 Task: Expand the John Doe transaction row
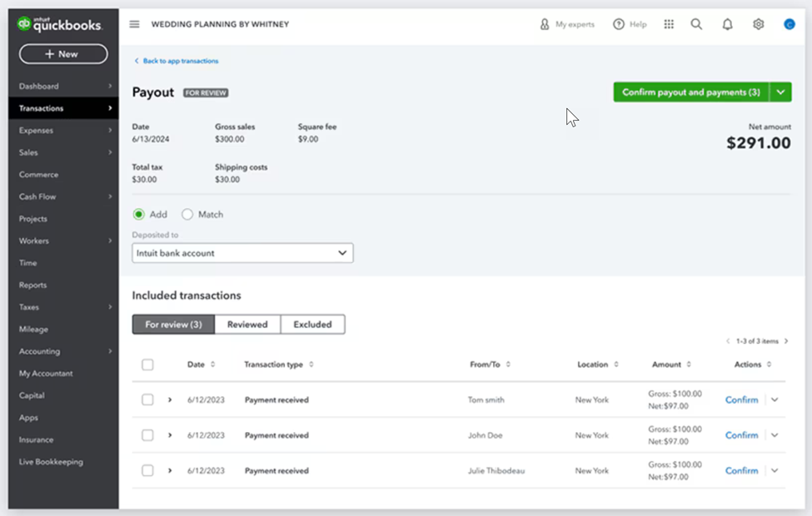coord(170,435)
